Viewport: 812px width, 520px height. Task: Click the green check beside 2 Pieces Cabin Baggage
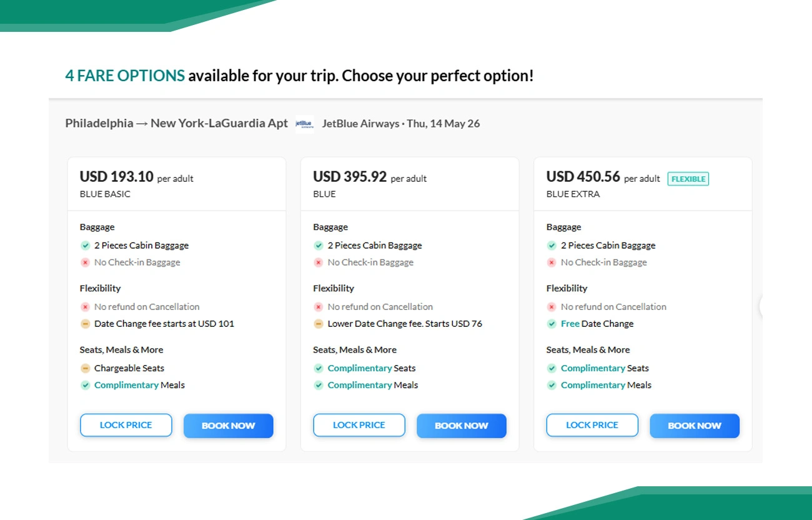(x=86, y=245)
